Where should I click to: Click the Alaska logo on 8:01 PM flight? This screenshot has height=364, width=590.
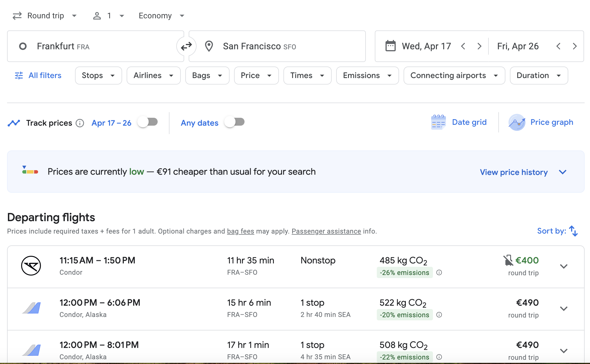(32, 350)
